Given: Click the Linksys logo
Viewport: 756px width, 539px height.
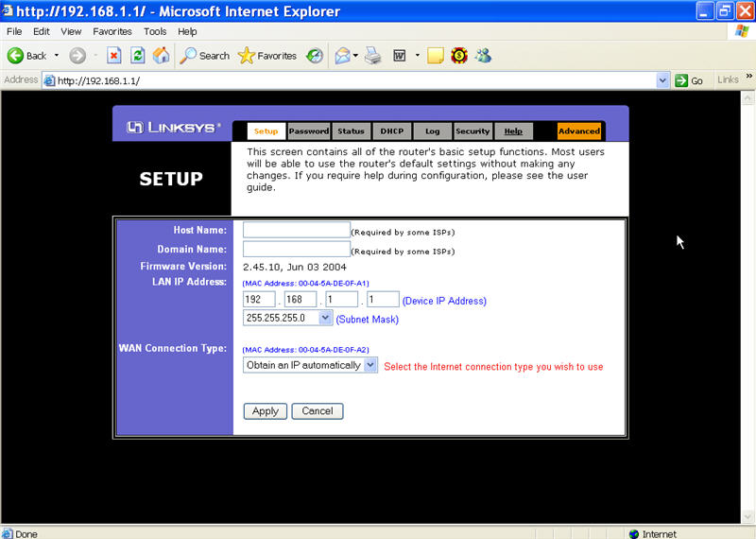Looking at the screenshot, I should pyautogui.click(x=173, y=128).
